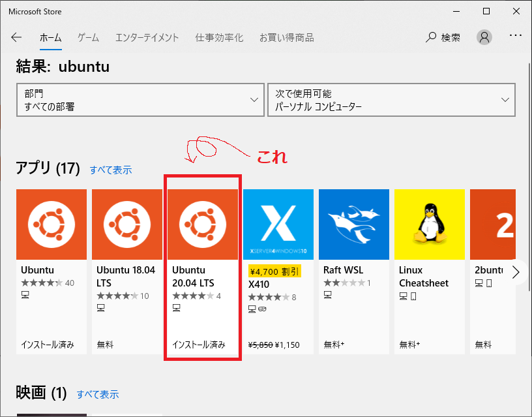Open the Ubuntu 20.04 LTS app icon
The height and width of the screenshot is (417, 532).
pyautogui.click(x=203, y=224)
